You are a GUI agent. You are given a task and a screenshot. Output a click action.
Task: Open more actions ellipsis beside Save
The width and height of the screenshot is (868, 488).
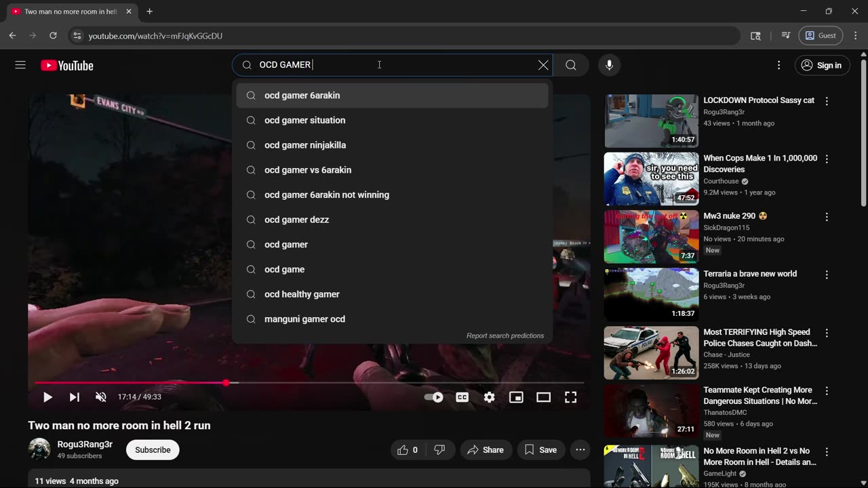(580, 450)
